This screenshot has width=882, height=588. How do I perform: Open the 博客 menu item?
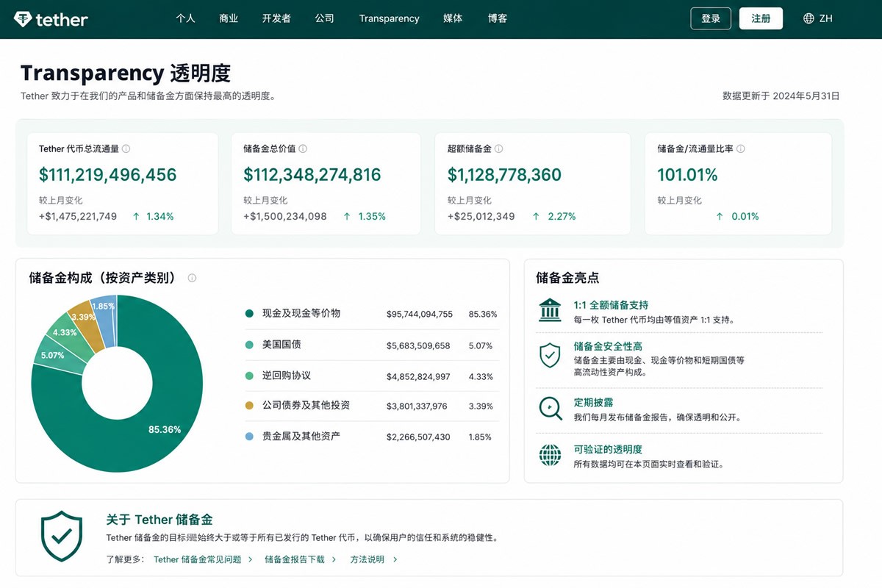pyautogui.click(x=498, y=18)
